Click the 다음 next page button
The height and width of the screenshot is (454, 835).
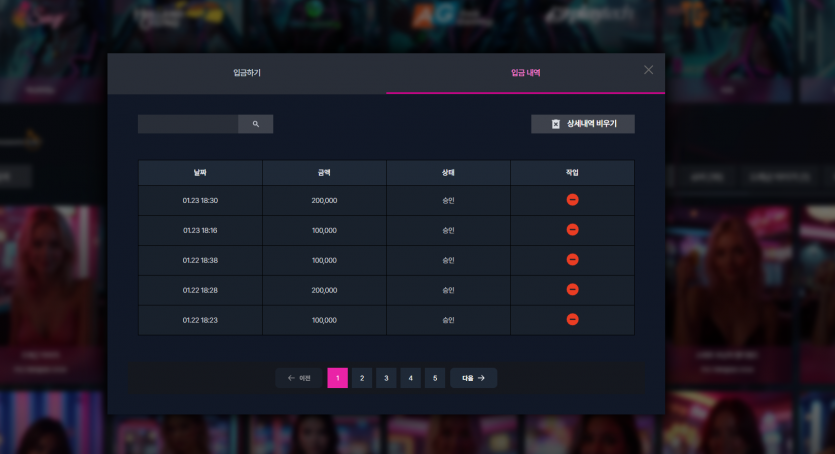[473, 378]
